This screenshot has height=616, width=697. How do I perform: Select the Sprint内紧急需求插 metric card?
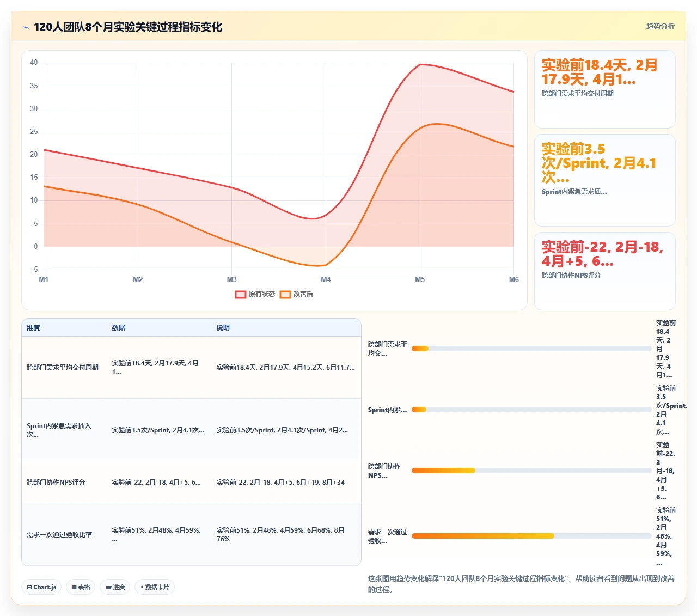[x=605, y=180]
